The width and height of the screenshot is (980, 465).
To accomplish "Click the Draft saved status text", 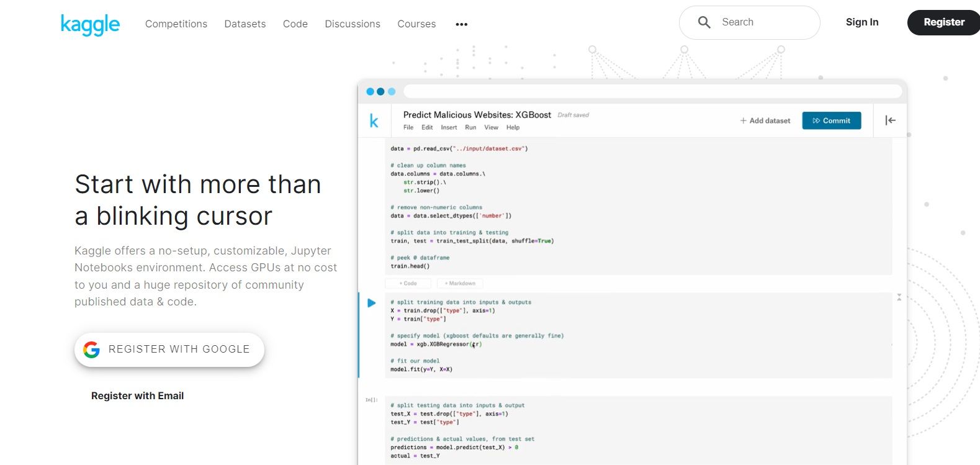I will click(573, 115).
